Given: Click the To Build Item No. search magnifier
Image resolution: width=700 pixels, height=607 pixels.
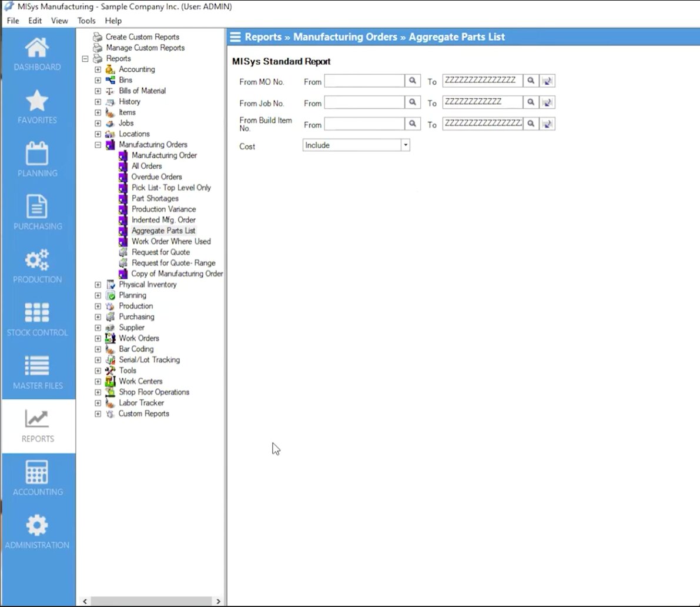Looking at the screenshot, I should [531, 124].
